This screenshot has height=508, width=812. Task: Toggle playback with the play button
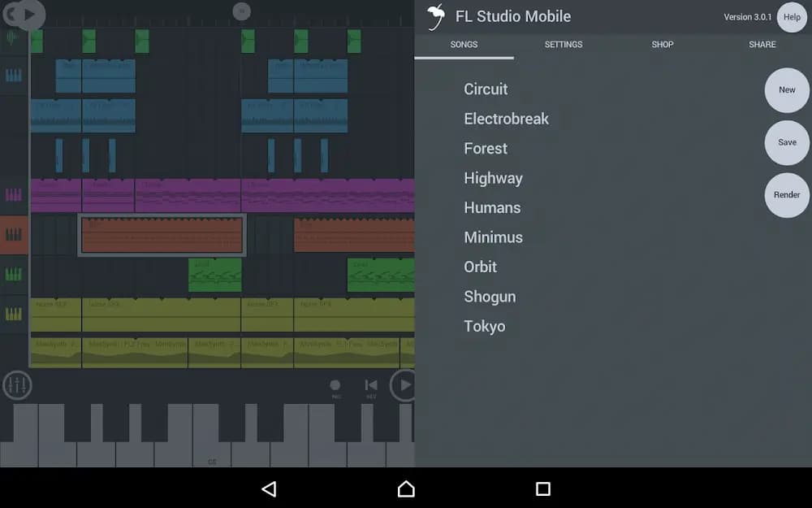[x=404, y=385]
